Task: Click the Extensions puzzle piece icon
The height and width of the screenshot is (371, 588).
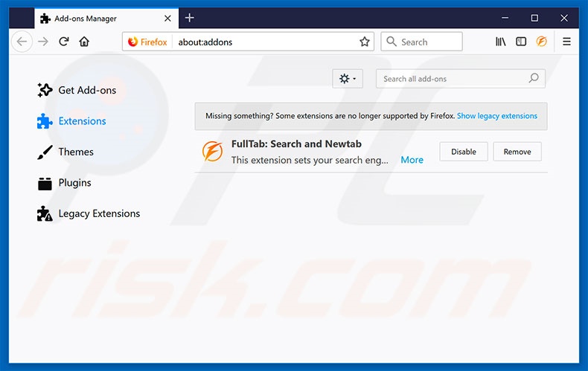Action: (x=45, y=121)
